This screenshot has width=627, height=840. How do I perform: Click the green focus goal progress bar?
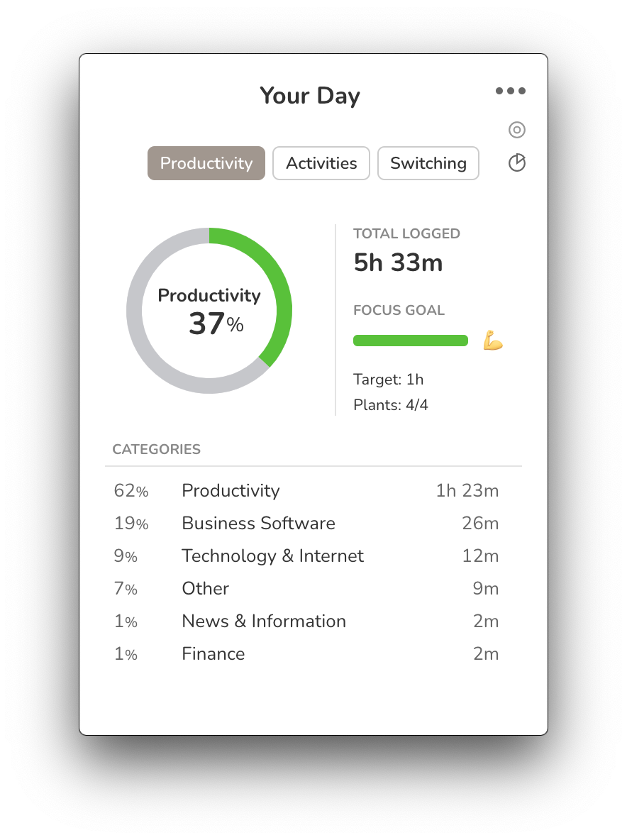pyautogui.click(x=411, y=341)
